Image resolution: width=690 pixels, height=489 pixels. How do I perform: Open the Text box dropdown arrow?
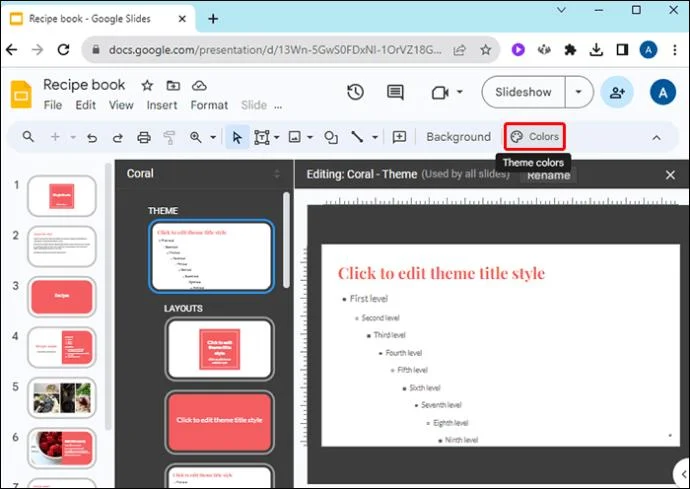(276, 137)
